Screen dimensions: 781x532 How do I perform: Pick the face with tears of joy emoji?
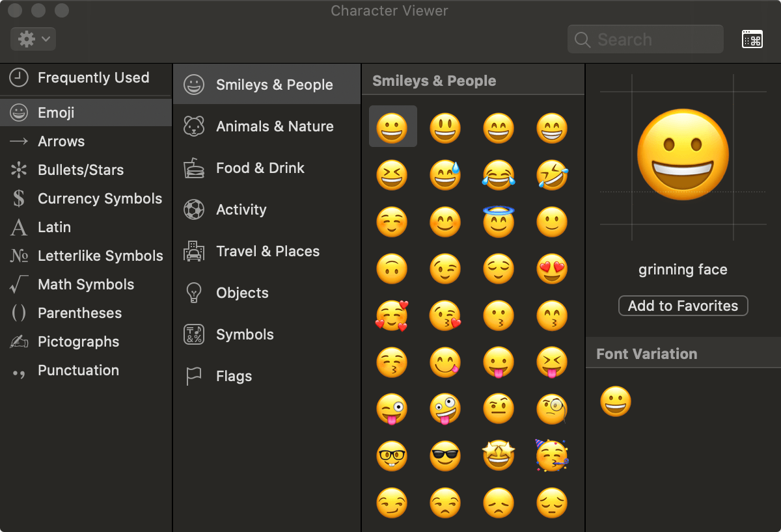499,176
